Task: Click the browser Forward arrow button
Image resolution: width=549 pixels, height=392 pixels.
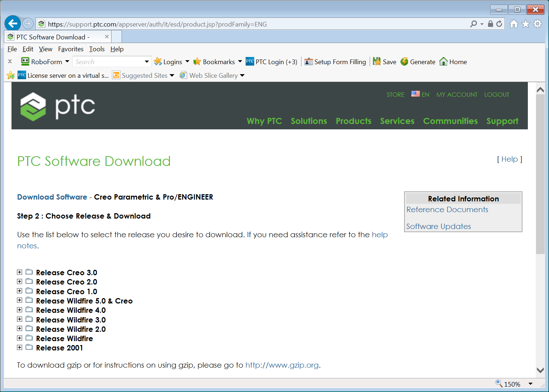Action: tap(28, 24)
